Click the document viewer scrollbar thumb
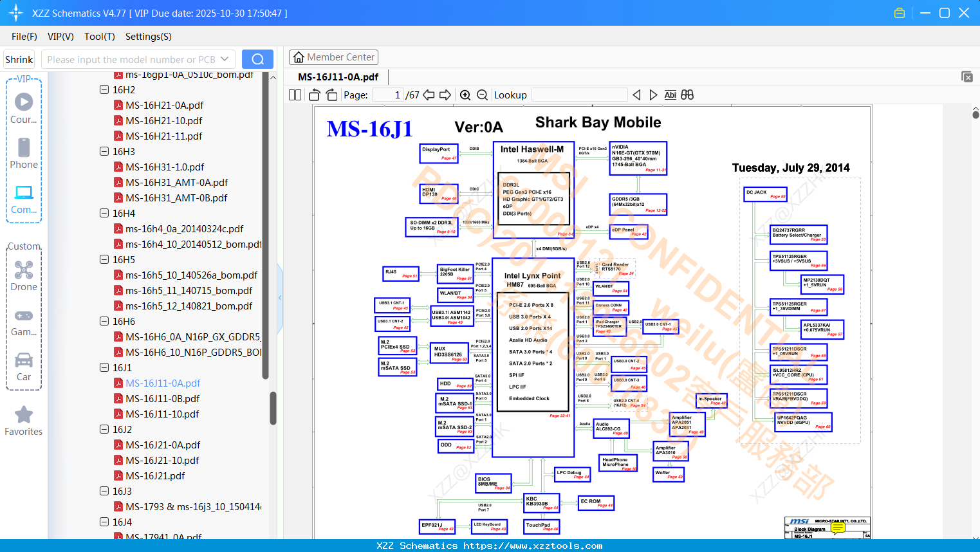980x552 pixels. click(x=975, y=114)
